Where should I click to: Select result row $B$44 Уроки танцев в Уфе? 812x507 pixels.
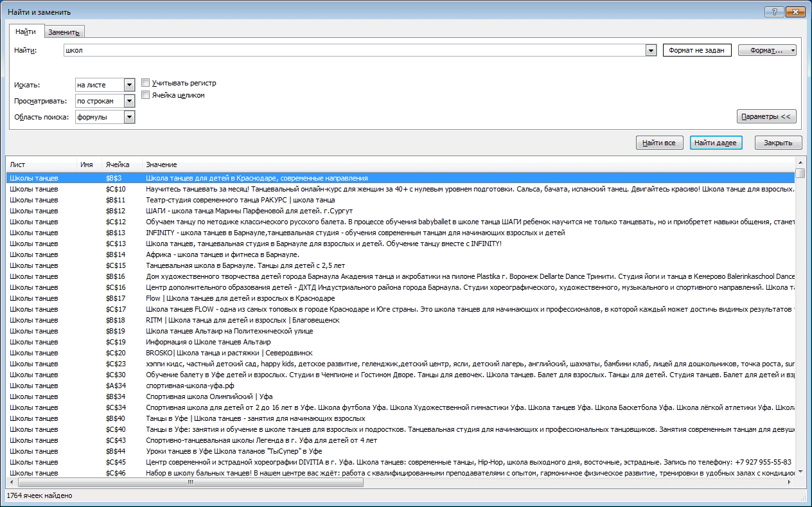click(x=400, y=451)
